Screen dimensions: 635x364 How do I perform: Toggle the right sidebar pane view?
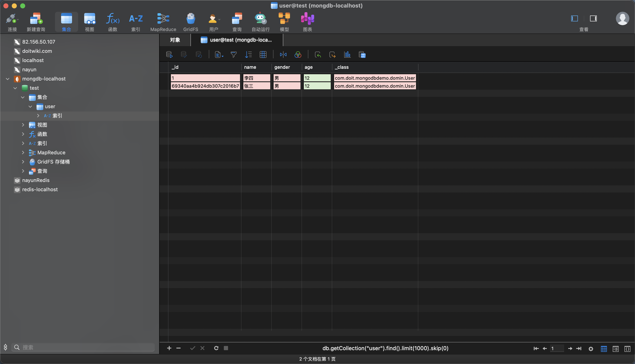pyautogui.click(x=593, y=18)
